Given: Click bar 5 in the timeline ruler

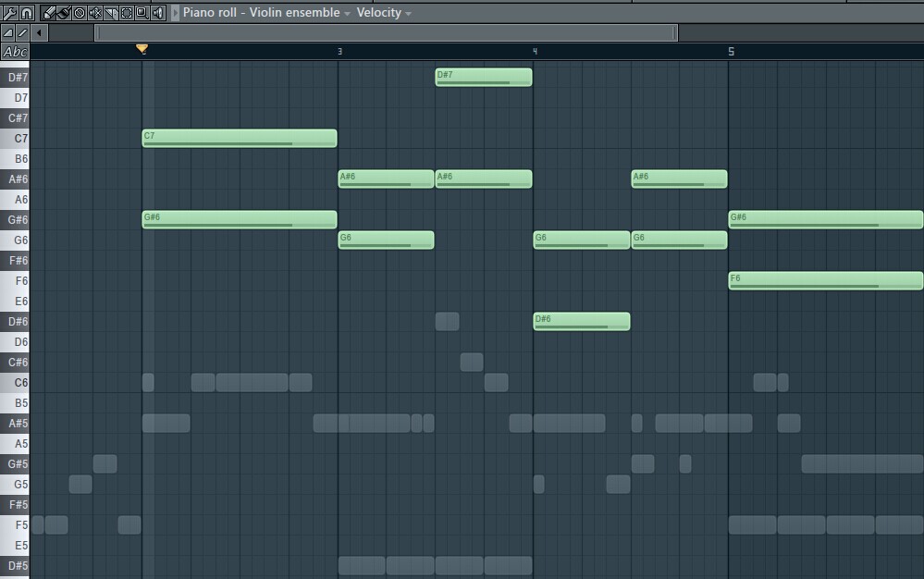Looking at the screenshot, I should 732,52.
